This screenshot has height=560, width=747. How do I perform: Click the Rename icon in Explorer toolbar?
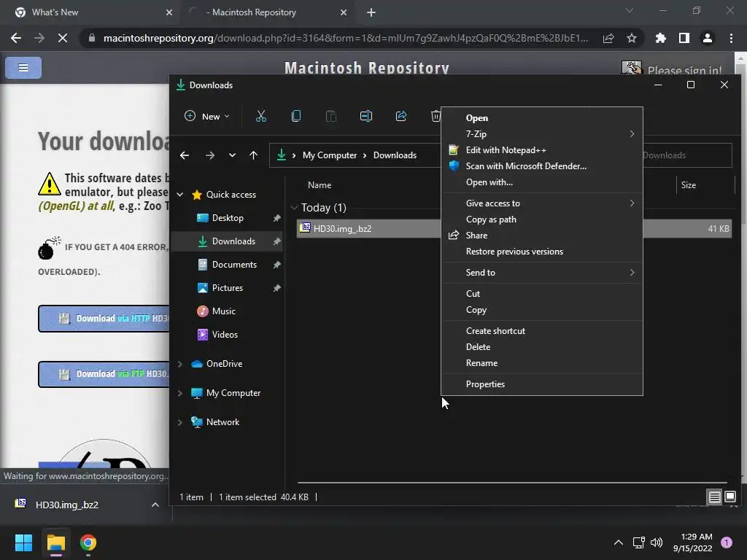point(366,116)
